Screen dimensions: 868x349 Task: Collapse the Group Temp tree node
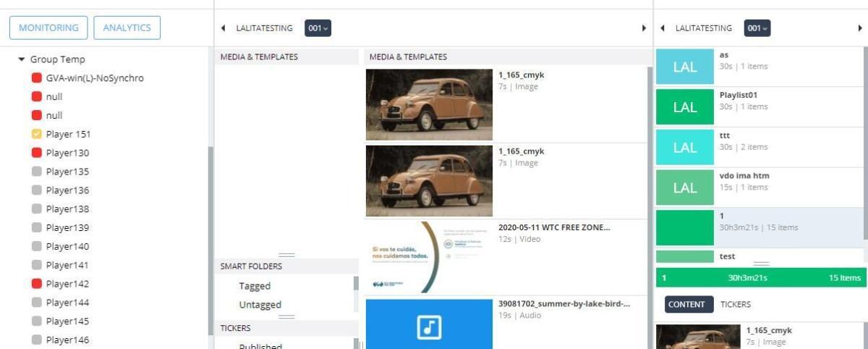[x=22, y=59]
